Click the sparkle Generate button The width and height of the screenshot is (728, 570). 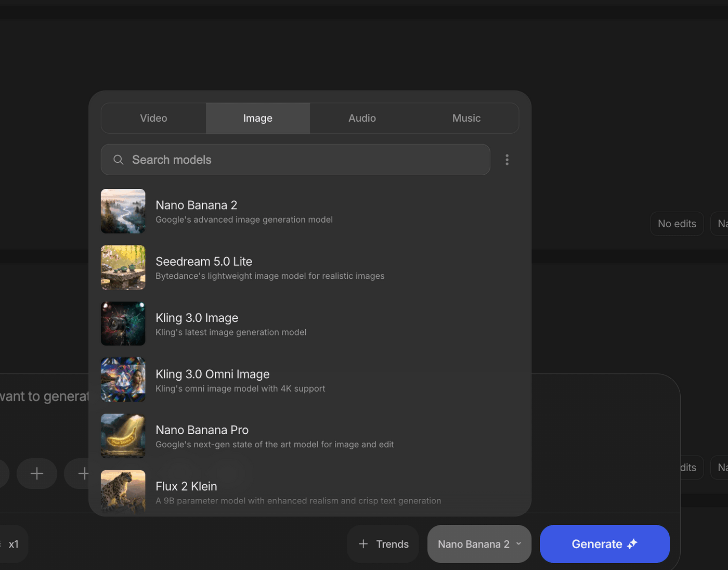tap(604, 544)
